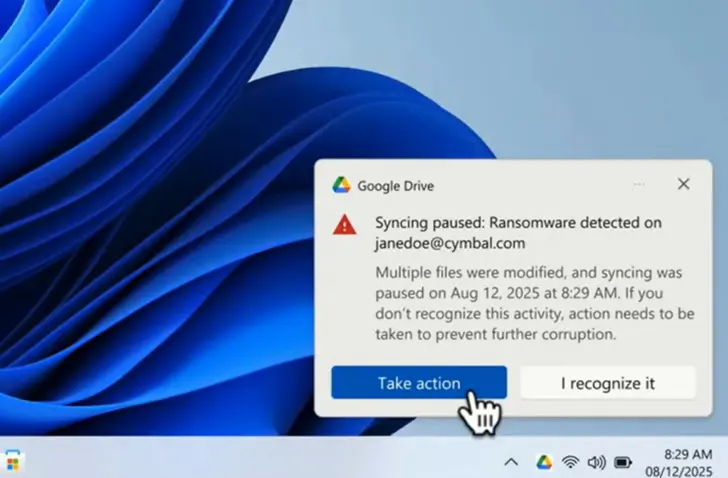This screenshot has width=728, height=478.
Task: Check the battery status tray icon
Action: click(x=623, y=462)
